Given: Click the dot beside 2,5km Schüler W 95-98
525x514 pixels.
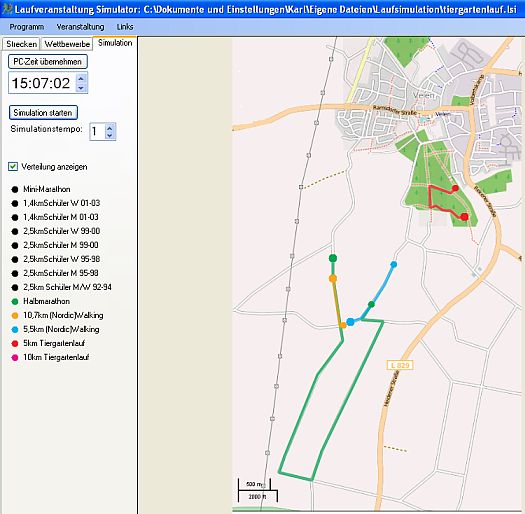Looking at the screenshot, I should click(x=15, y=259).
